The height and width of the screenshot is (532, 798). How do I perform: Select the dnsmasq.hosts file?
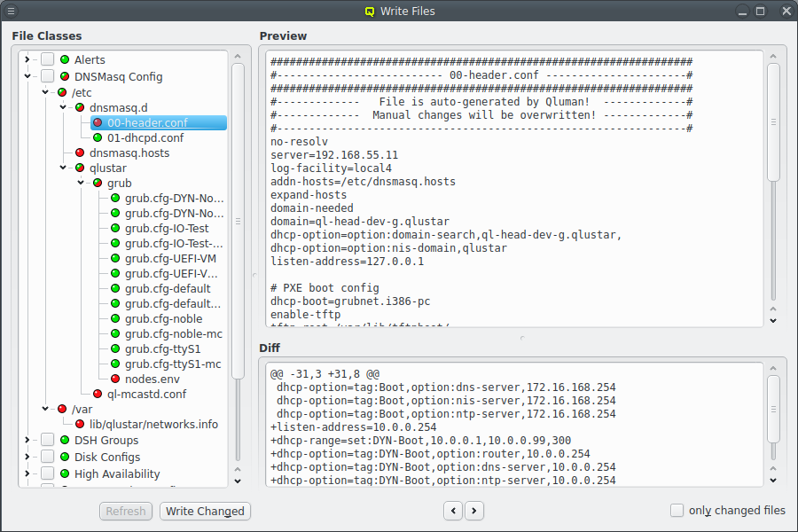[x=129, y=153]
